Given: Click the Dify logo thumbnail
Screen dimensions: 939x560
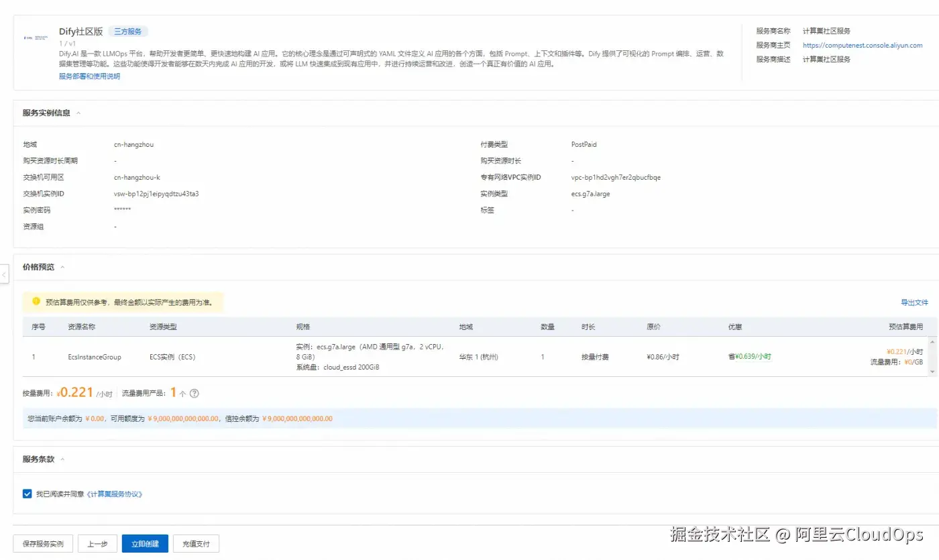Looking at the screenshot, I should (x=36, y=38).
